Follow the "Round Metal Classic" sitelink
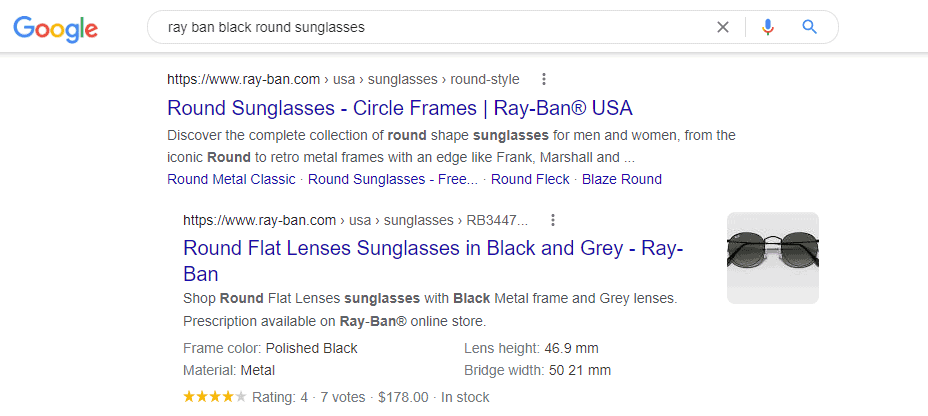Screen dimensions: 928x416 pos(231,179)
